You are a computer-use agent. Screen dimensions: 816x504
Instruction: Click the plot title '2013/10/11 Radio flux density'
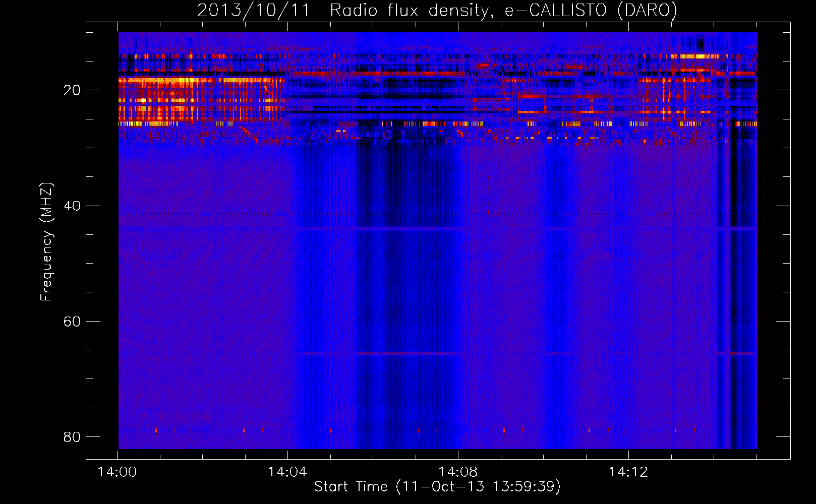437,10
